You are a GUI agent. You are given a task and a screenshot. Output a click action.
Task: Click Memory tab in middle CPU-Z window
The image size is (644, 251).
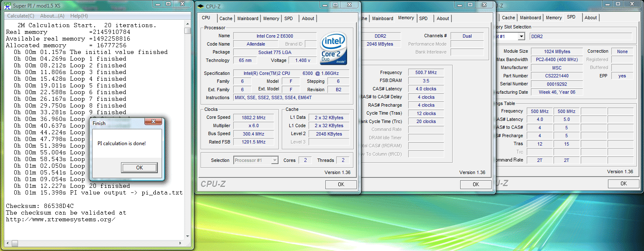point(406,18)
